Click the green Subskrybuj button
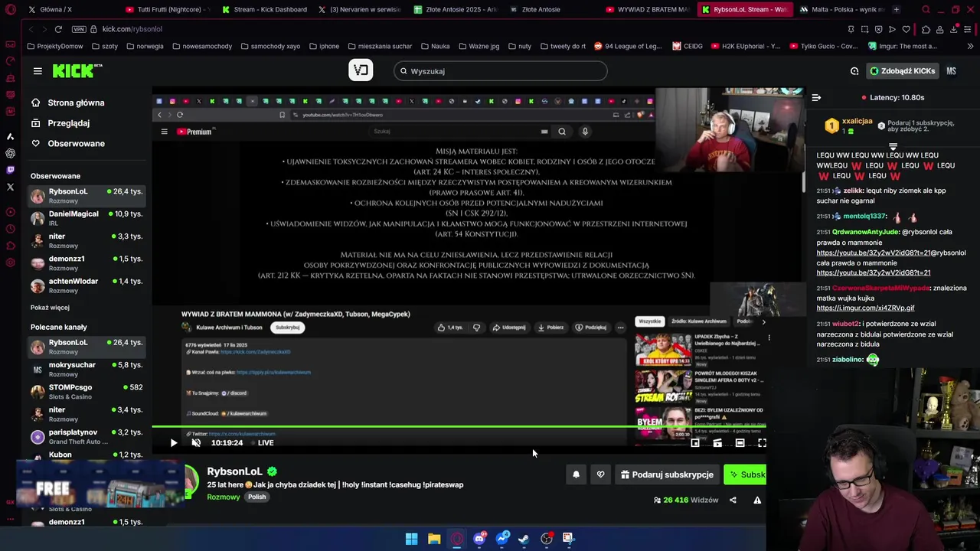980x551 pixels. 745,474
